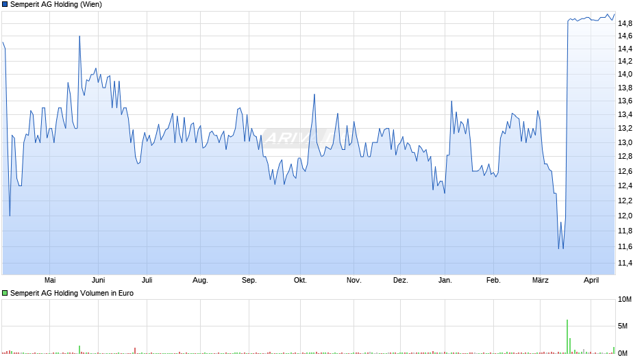644x360 pixels.
Task: Click the 14,2 price axis value
Action: [x=625, y=62]
